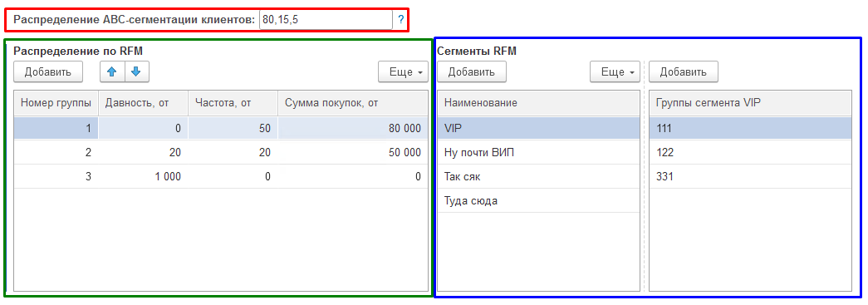Select group 122 in VIP segment groups

[x=750, y=152]
